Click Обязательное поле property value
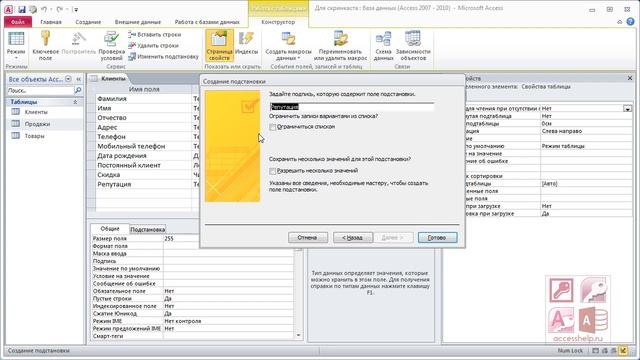Viewport: 640px width, 360px height. click(x=229, y=291)
